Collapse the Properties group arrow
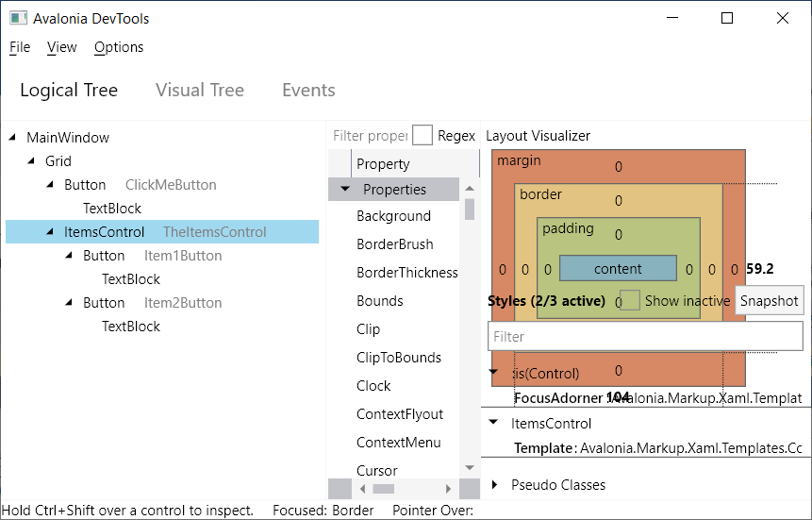 point(345,189)
